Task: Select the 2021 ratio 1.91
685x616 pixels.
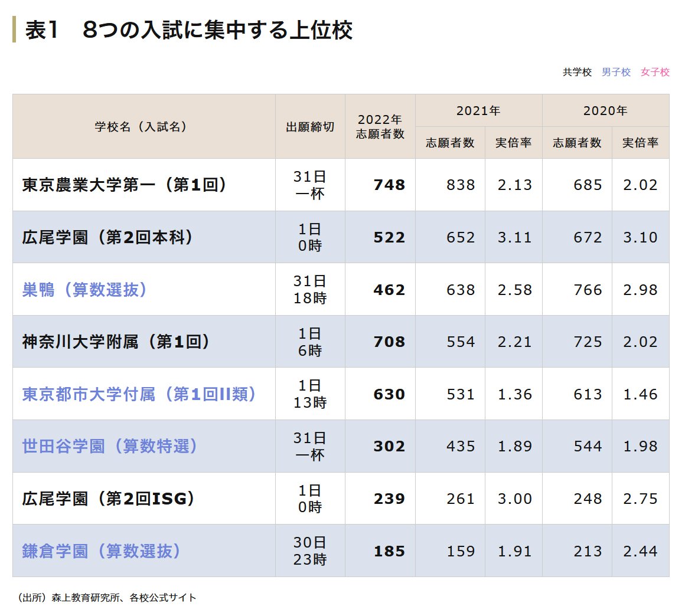Action: coord(514,551)
